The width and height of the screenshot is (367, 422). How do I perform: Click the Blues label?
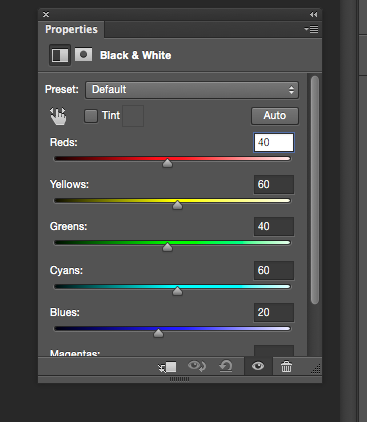point(65,312)
